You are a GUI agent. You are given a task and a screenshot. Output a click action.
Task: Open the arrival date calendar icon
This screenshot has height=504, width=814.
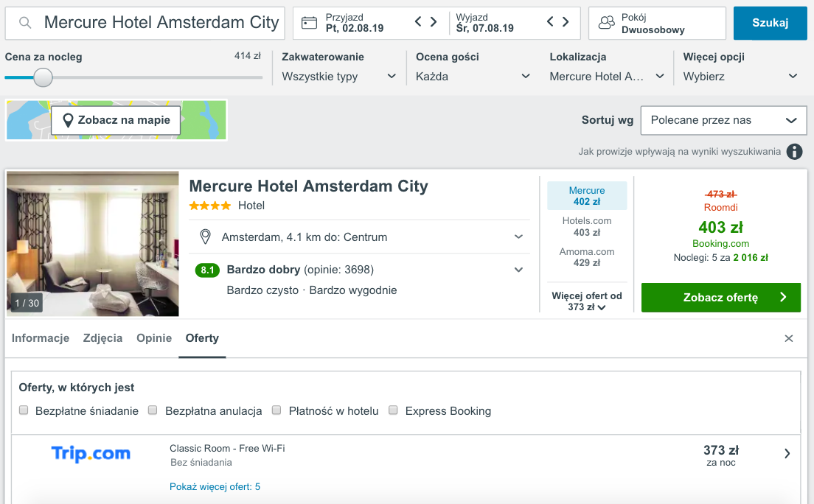[309, 23]
